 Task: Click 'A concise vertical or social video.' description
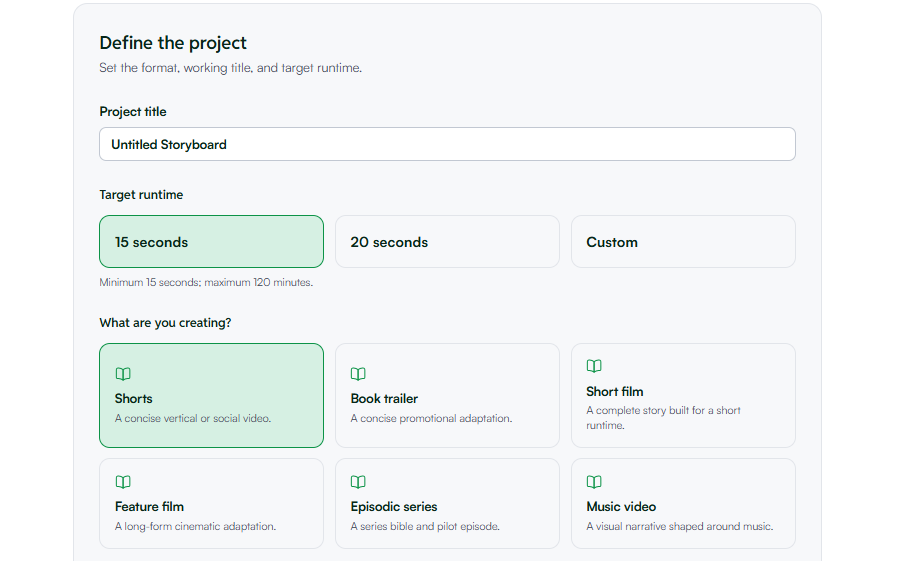click(x=193, y=418)
